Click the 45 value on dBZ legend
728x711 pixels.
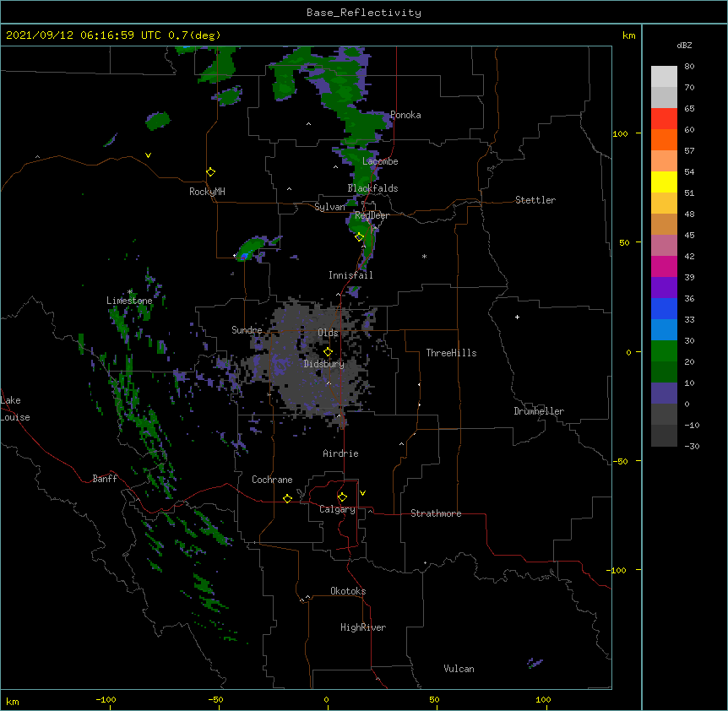tap(689, 236)
